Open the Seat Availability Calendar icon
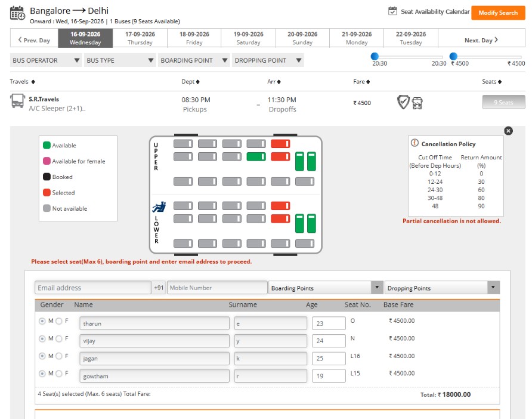 tap(392, 11)
